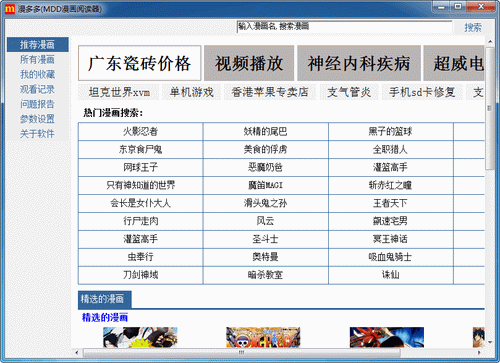Open 火影忍者 from popular searches
The width and height of the screenshot is (500, 363).
(x=140, y=131)
